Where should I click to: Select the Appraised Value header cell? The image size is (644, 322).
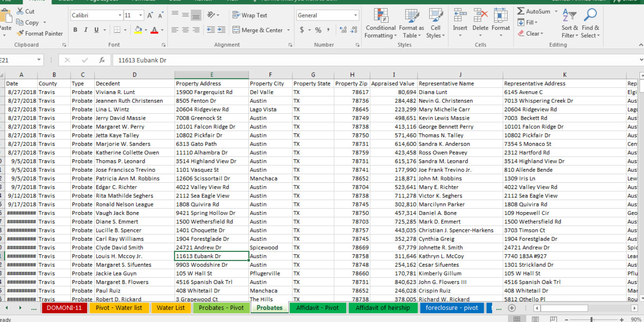tap(393, 84)
